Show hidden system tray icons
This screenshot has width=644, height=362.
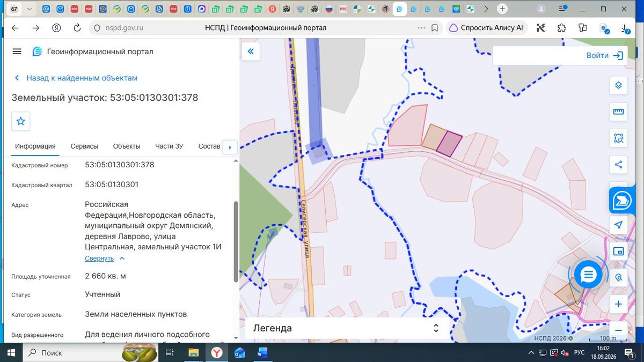(531, 353)
